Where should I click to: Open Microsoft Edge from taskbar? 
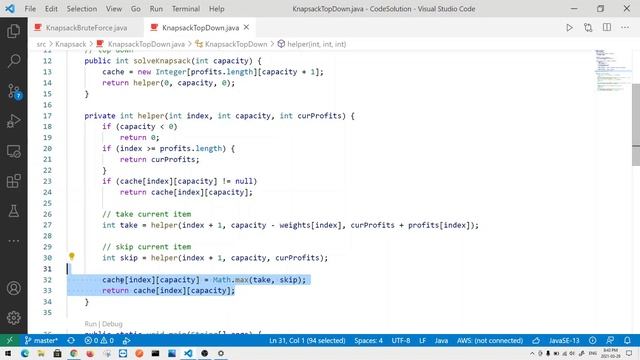25,353
